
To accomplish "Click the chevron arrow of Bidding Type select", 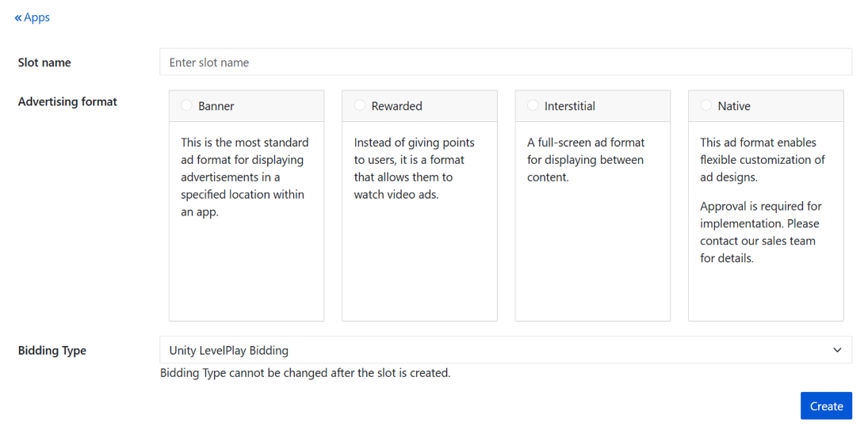I will (837, 350).
